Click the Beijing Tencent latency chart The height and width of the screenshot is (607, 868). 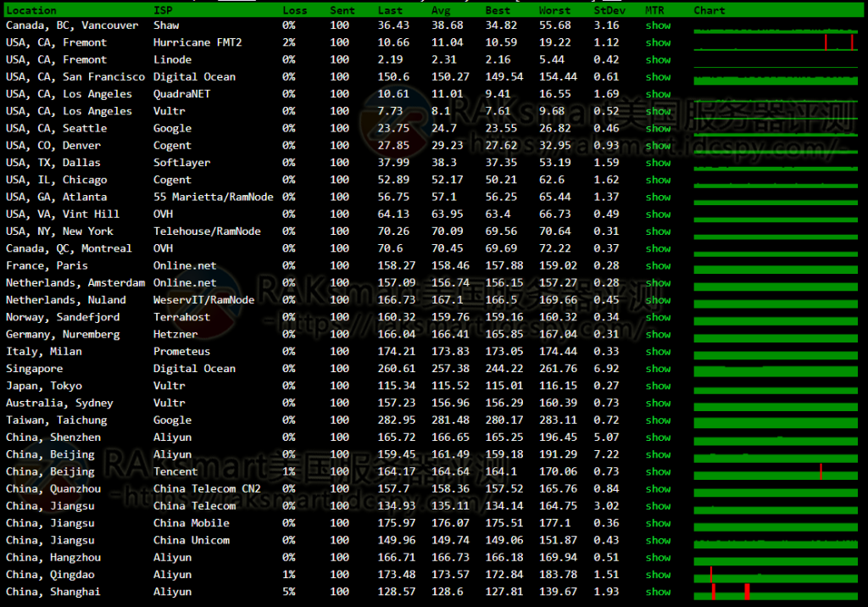click(776, 472)
